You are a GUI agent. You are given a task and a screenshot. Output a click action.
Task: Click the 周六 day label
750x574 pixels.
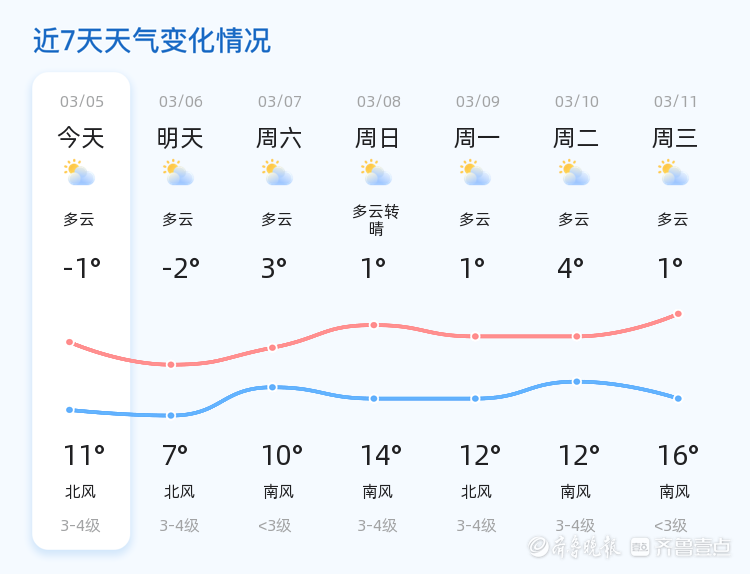[x=279, y=138]
